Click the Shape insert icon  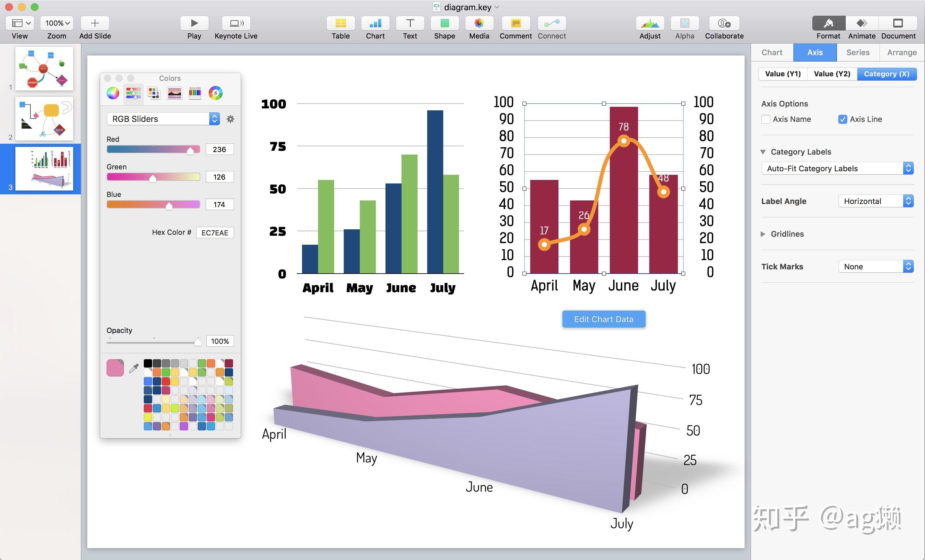pos(445,23)
